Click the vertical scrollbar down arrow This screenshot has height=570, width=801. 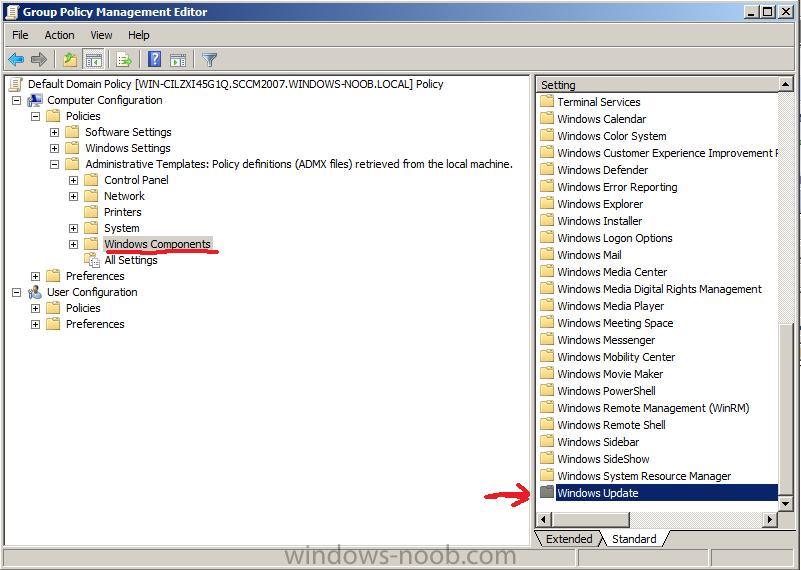(785, 504)
